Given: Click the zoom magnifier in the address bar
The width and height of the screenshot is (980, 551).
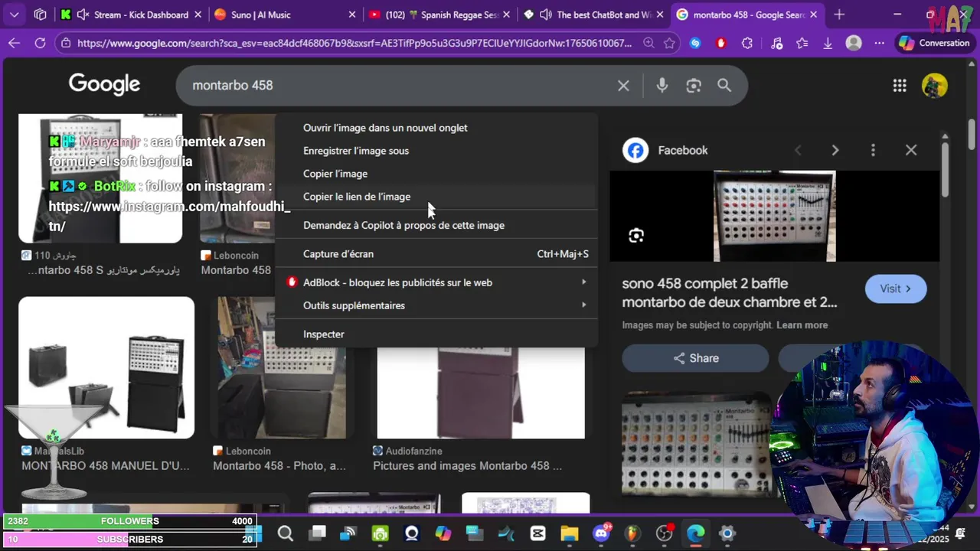Looking at the screenshot, I should point(648,44).
